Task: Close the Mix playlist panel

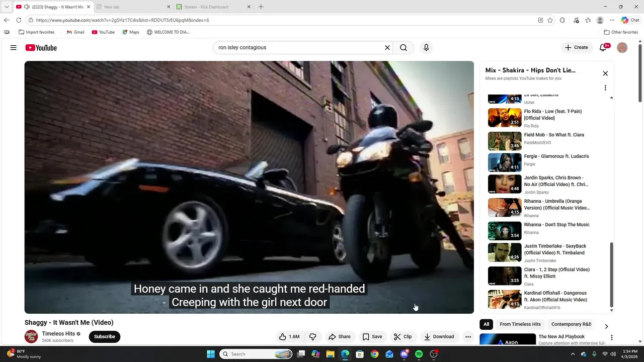Action: [x=605, y=73]
